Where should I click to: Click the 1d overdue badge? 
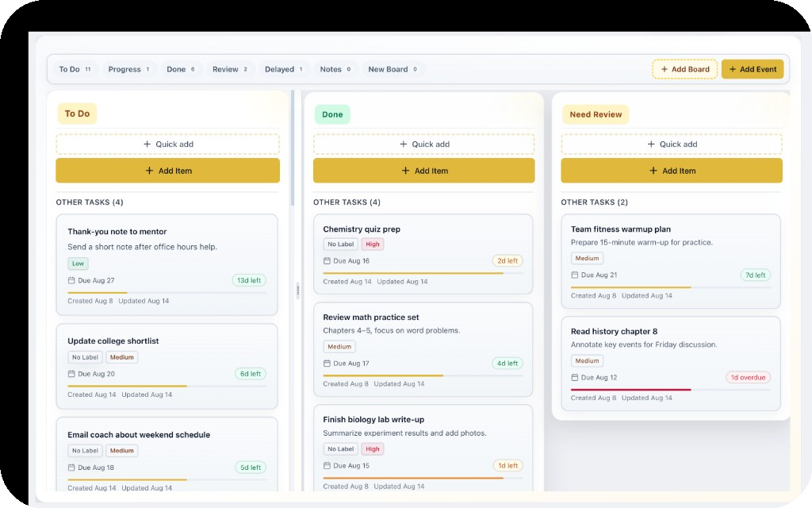pos(748,377)
